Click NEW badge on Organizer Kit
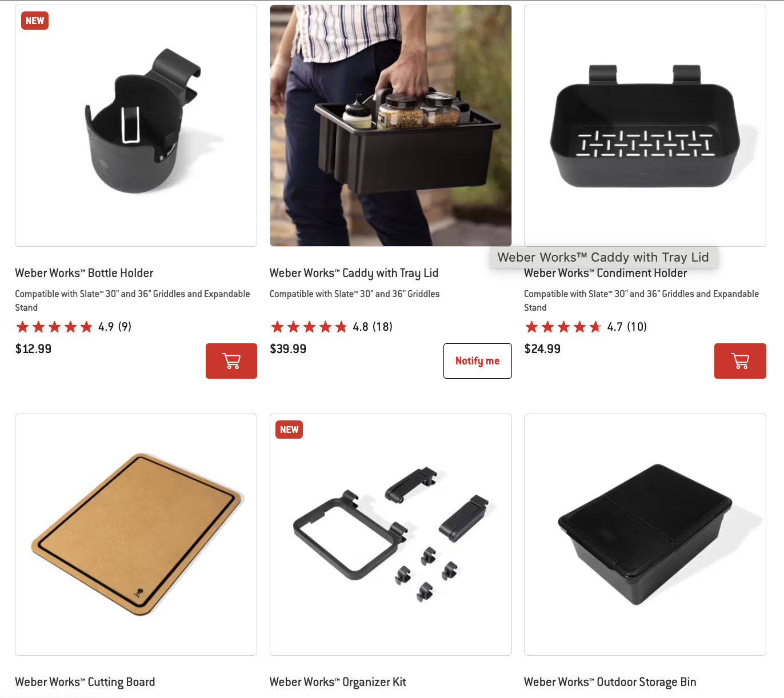This screenshot has width=784, height=698. pyautogui.click(x=289, y=430)
